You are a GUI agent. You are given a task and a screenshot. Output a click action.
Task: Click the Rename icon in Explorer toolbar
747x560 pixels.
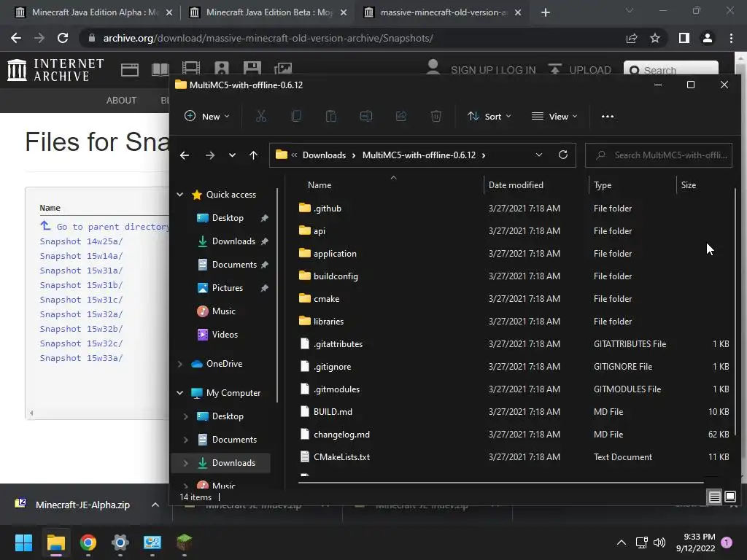[x=366, y=116]
